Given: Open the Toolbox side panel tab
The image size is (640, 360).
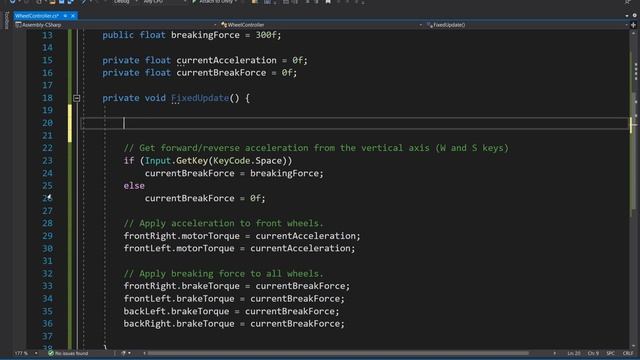Looking at the screenshot, I should pos(6,20).
